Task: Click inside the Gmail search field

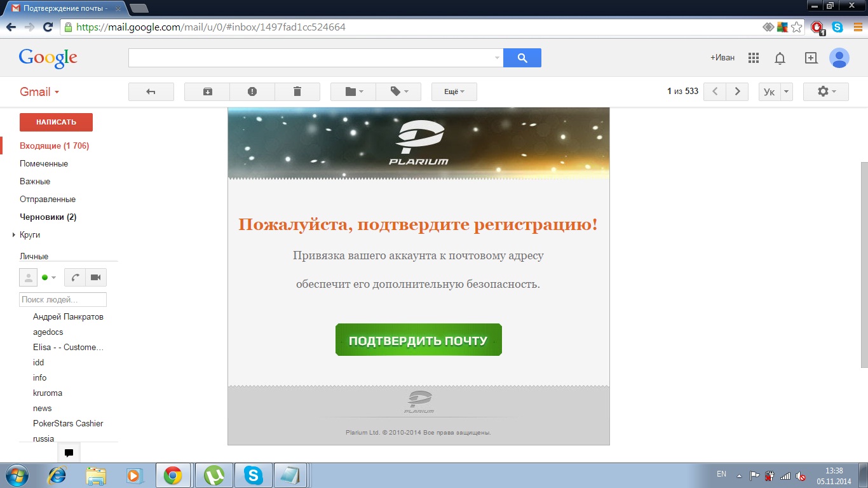Action: coord(311,58)
